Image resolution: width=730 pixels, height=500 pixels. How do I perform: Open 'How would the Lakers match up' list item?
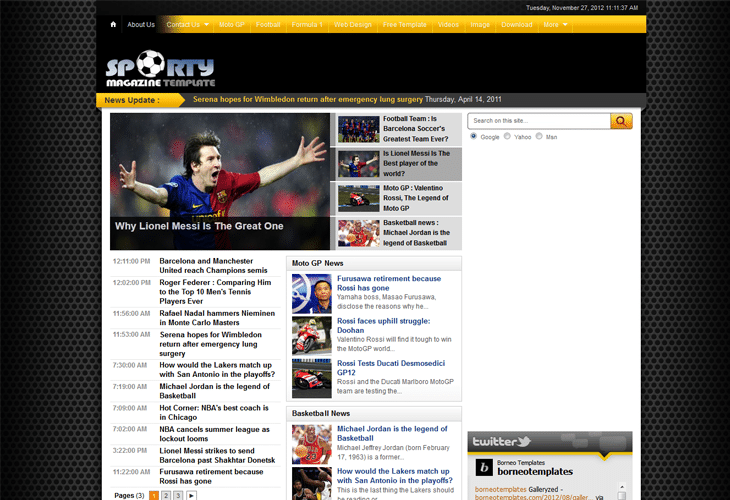tap(217, 370)
